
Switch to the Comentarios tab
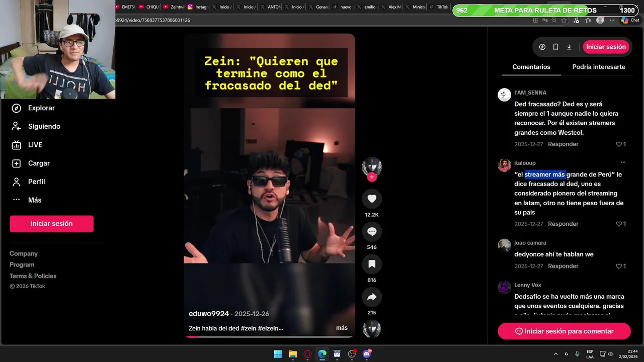point(531,67)
